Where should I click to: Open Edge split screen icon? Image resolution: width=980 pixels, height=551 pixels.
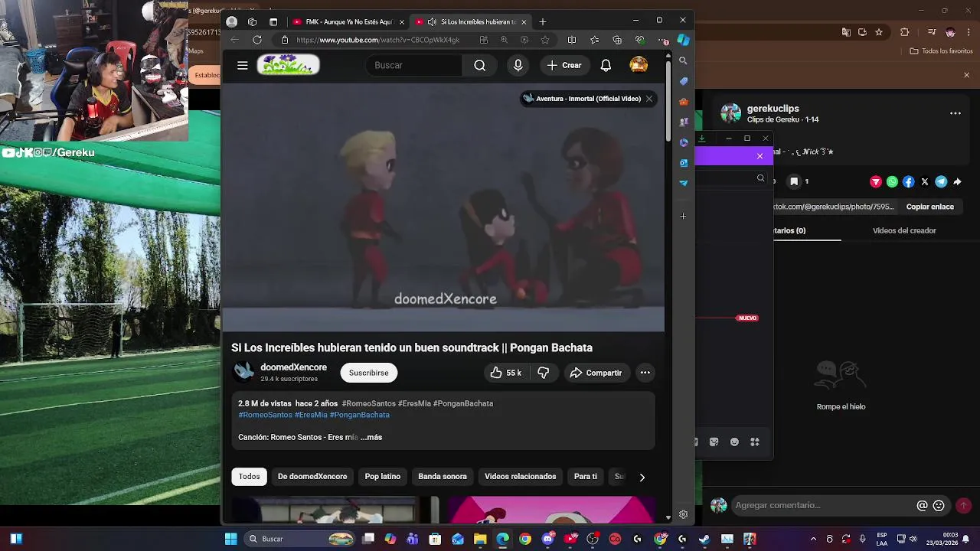[571, 40]
